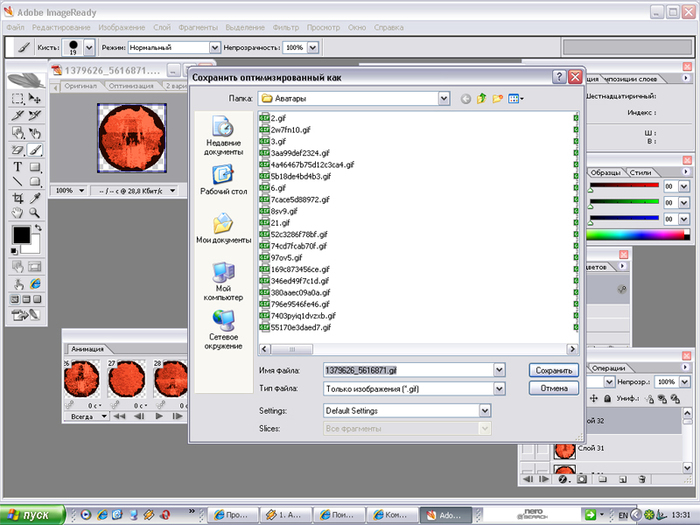Open My Computer (Мой компьютер) shortcut

click(x=223, y=281)
